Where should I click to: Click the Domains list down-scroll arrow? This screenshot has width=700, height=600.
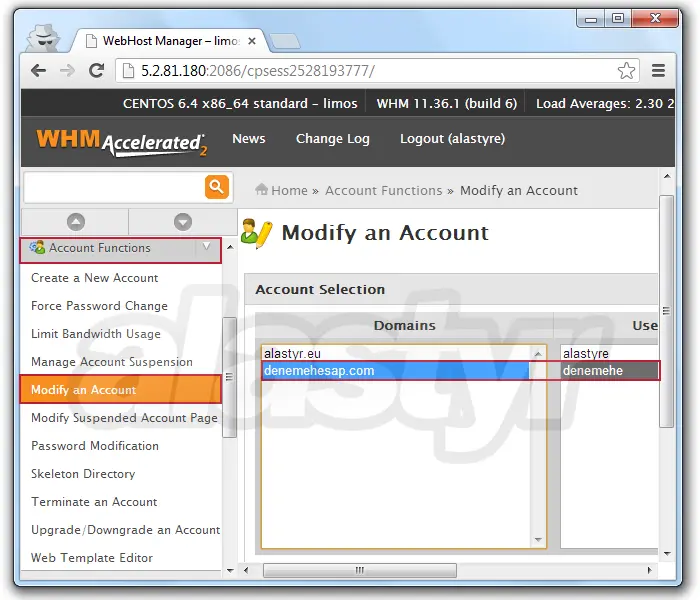coord(540,541)
